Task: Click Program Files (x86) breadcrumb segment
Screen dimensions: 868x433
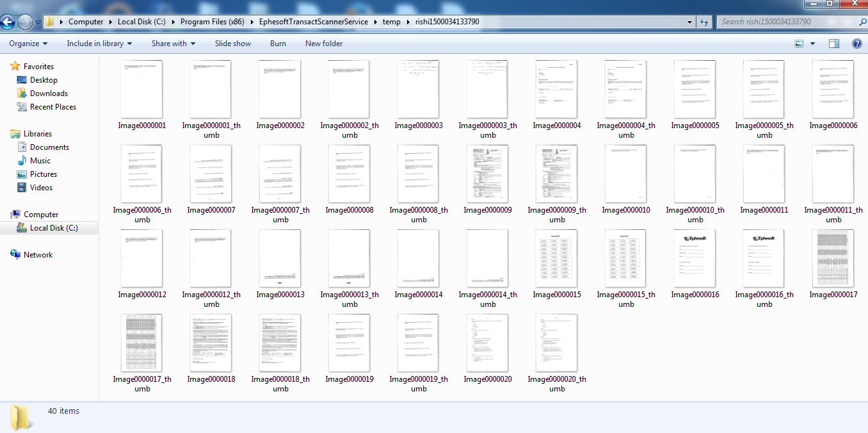Action: click(x=211, y=22)
